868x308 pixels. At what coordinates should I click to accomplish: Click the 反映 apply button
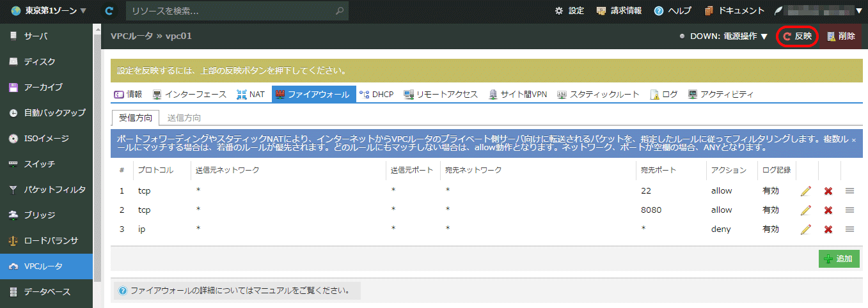[797, 36]
